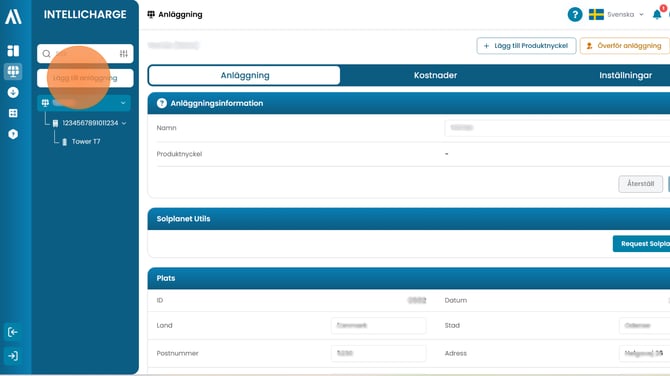Click the shield alert icon in sidebar
The width and height of the screenshot is (670, 376).
[13, 134]
